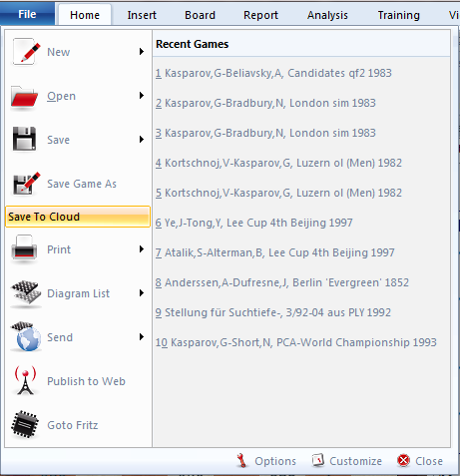The height and width of the screenshot is (476, 460).
Task: Select the Save menu entry label
Action: [x=58, y=140]
